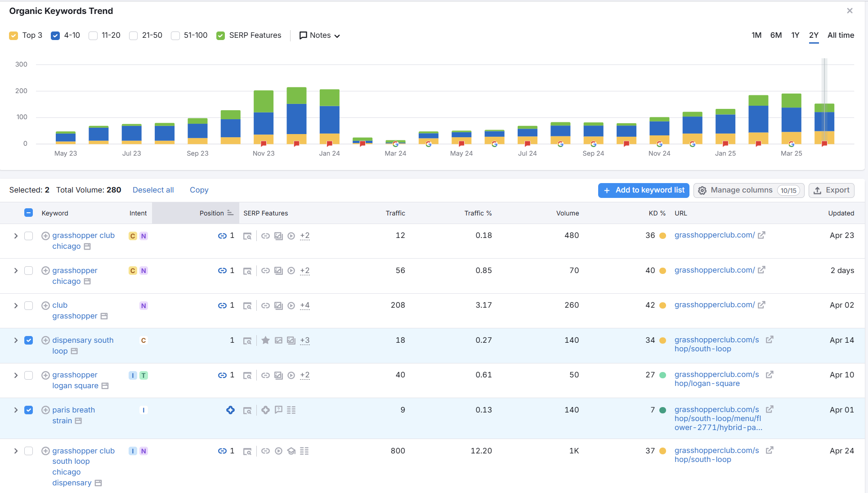Select the club grasshopper row checkbox

[x=28, y=305]
